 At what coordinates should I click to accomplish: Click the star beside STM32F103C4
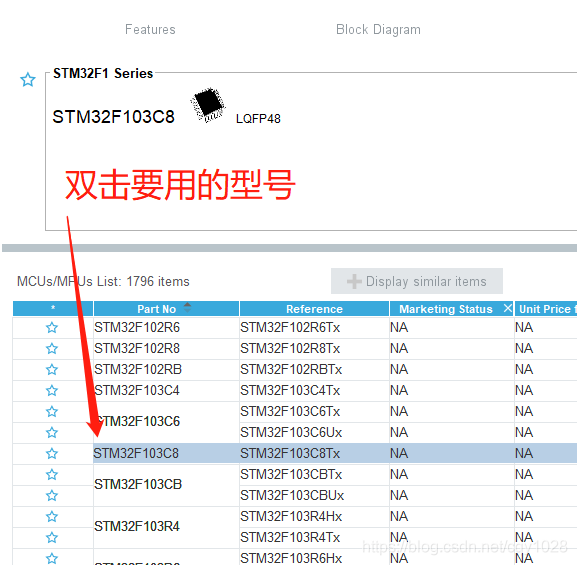coord(52,390)
